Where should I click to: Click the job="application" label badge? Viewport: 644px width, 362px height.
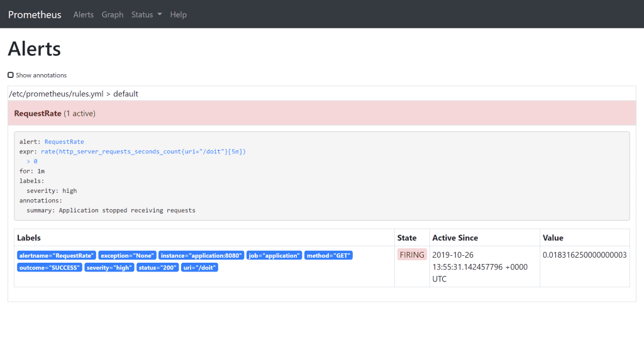(275, 255)
